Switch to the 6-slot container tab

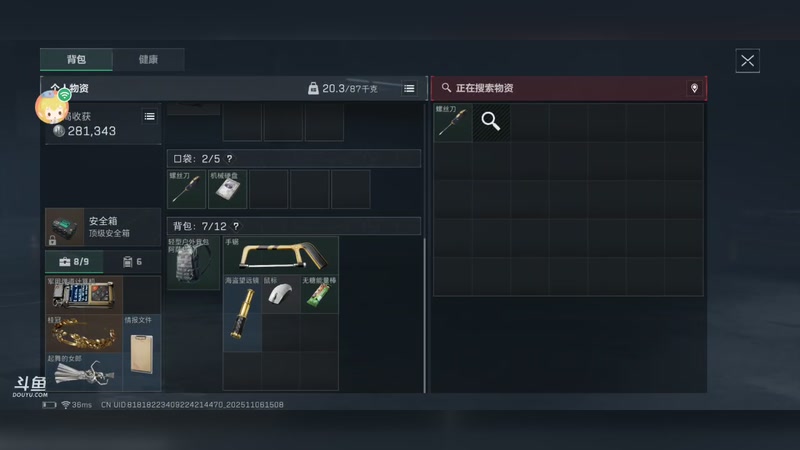[132, 262]
